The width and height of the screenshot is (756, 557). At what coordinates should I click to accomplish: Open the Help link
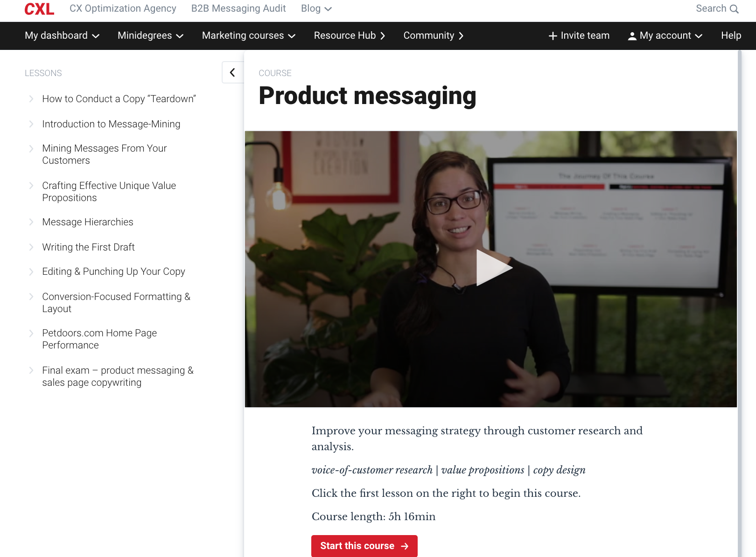[730, 35]
